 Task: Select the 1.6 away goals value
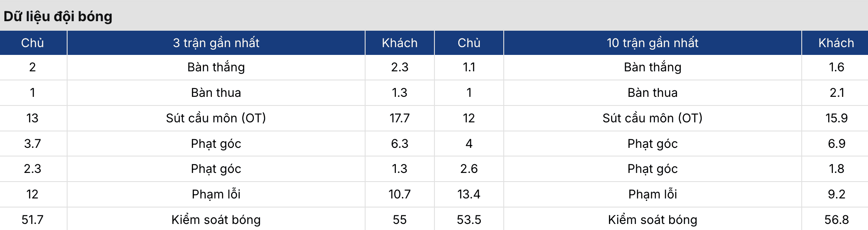[x=836, y=67]
